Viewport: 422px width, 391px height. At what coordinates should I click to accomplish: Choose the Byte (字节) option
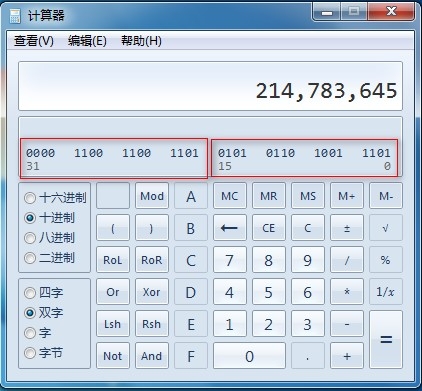[x=30, y=353]
